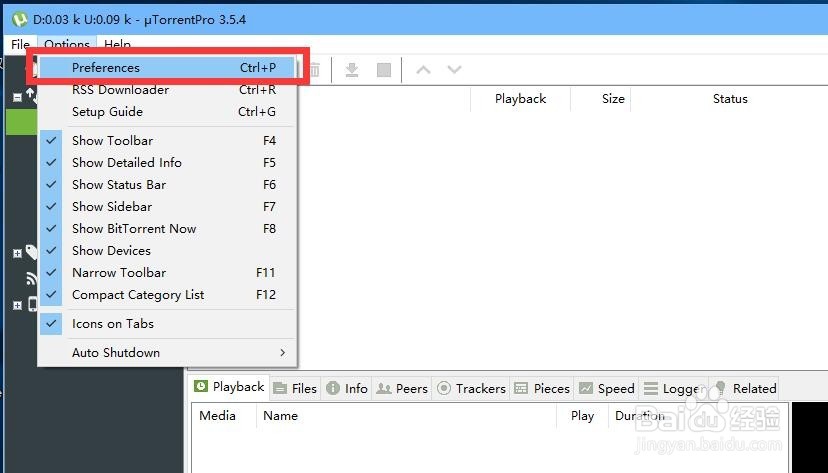
Task: Sort by Size column header
Action: point(613,99)
